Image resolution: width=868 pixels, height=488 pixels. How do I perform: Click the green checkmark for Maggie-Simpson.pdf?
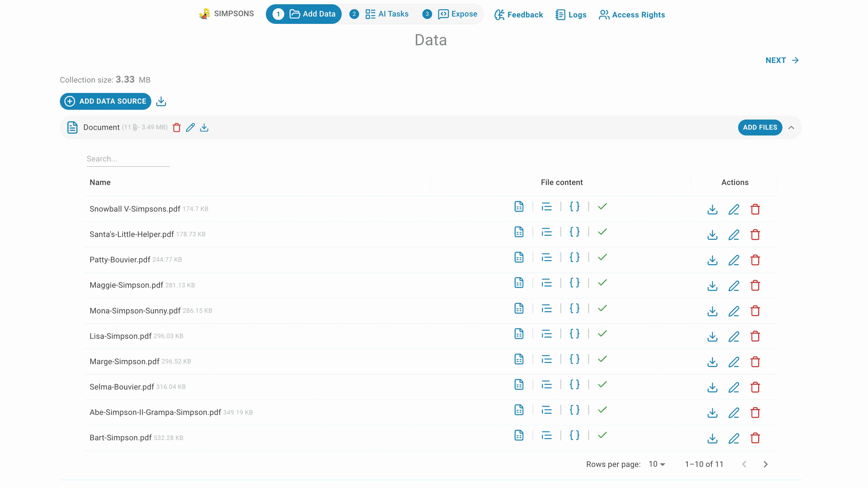(602, 283)
